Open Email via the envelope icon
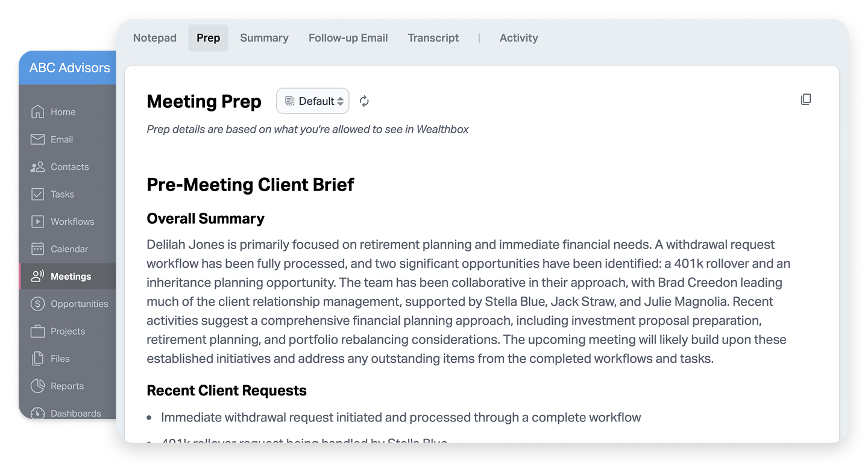868x472 pixels. pos(37,139)
